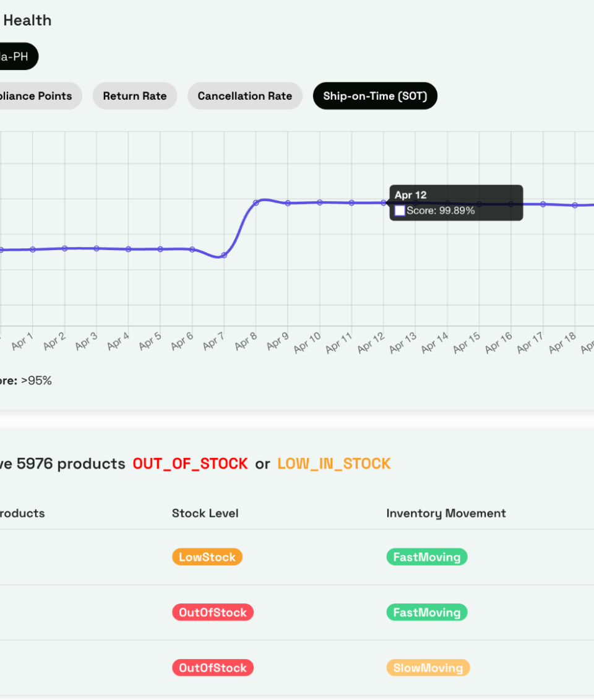Select the Apr 8 data point on line

tap(256, 202)
